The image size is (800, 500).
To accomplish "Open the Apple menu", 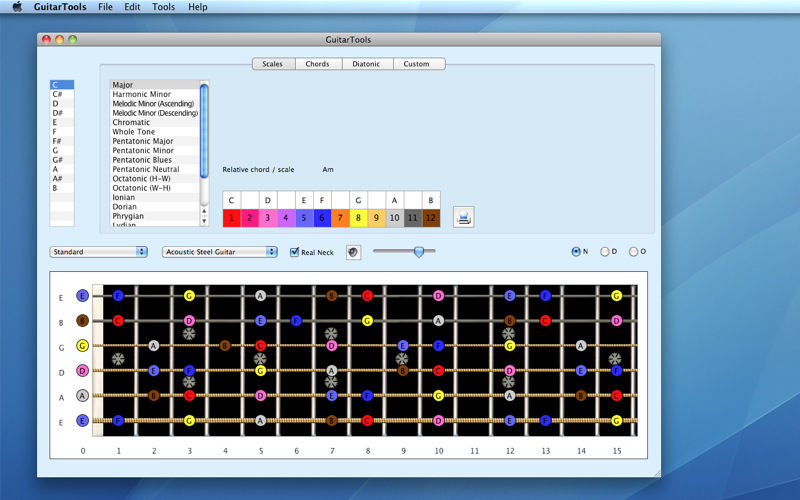I will coord(17,7).
